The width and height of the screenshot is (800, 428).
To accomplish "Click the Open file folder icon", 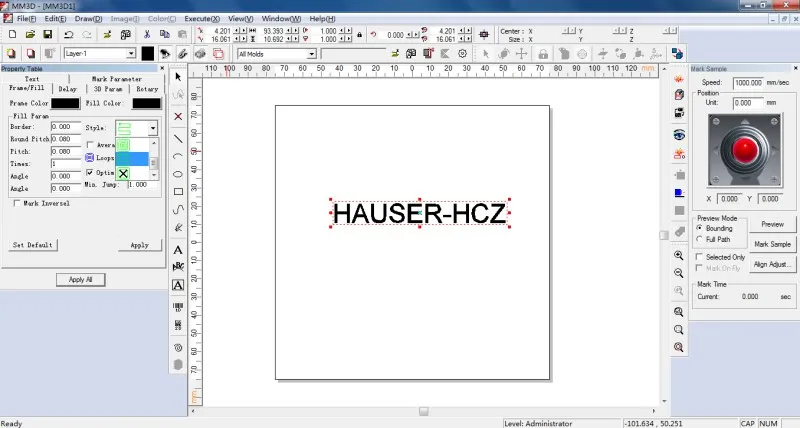I will 30,35.
